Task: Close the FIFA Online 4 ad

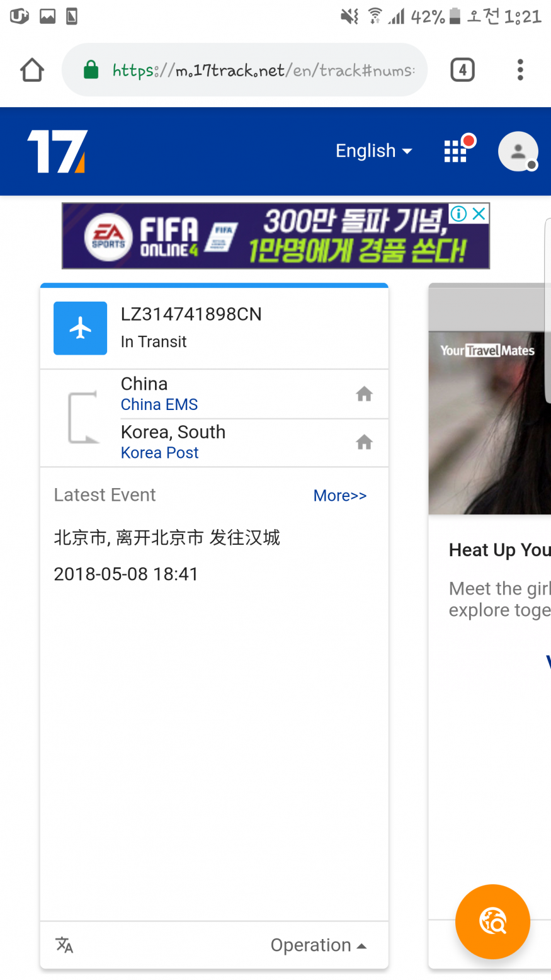Action: coord(479,214)
